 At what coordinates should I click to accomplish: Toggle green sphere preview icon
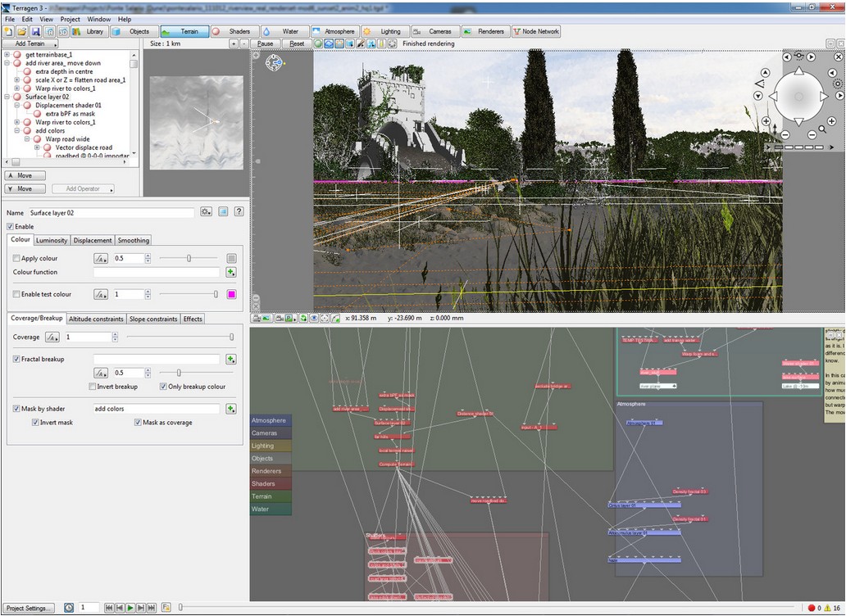[x=318, y=43]
